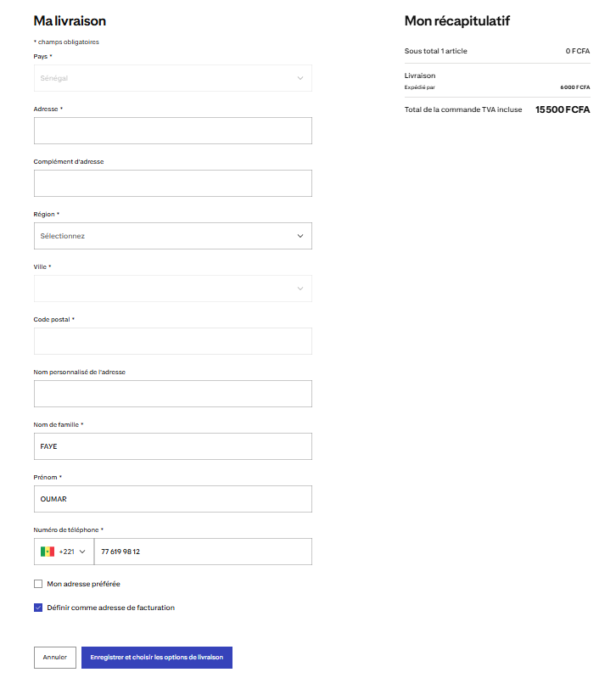616x678 pixels.
Task: Focus Nom personnalisé de l'adresse field
Action: click(x=173, y=394)
